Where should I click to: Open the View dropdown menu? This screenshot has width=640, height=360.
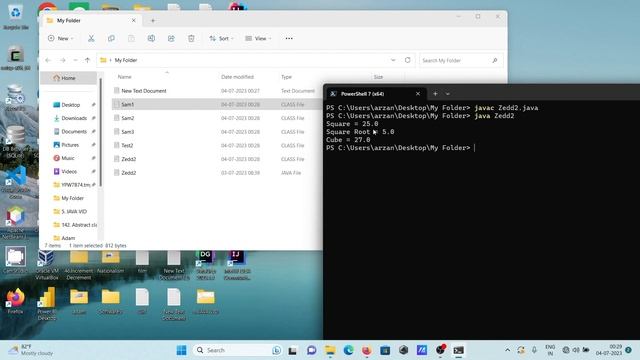258,38
